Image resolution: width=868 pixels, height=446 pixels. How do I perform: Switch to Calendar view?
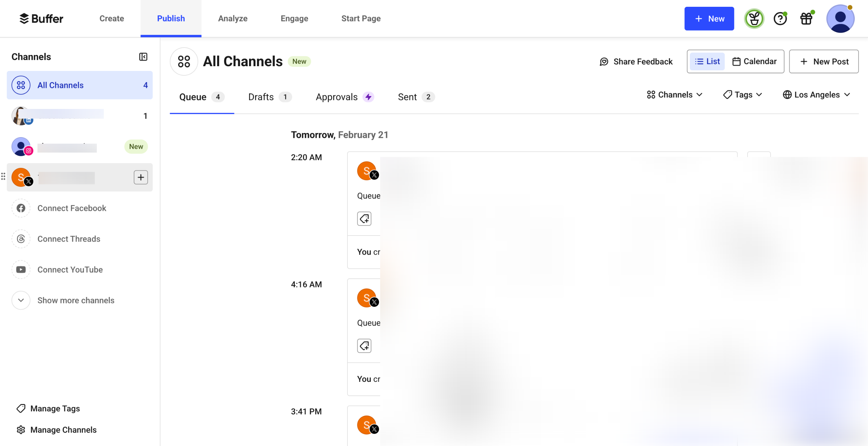(754, 61)
